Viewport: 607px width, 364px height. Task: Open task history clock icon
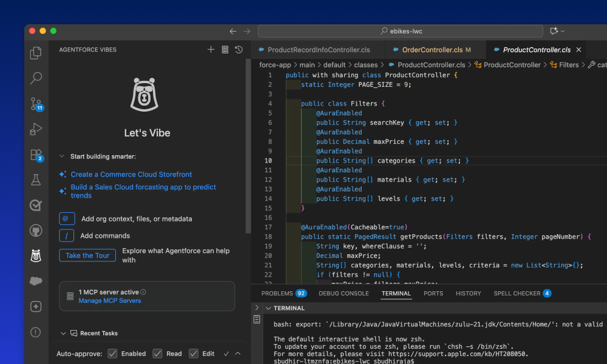[x=239, y=50]
